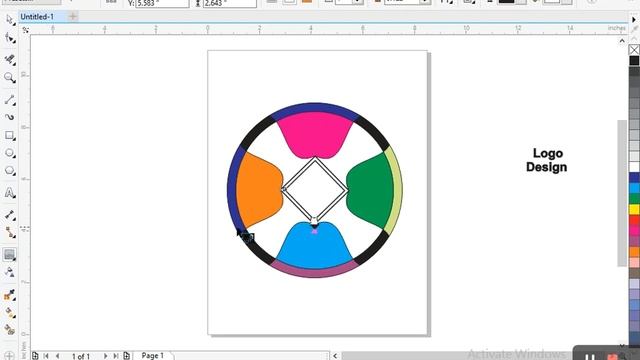Select the Smart Fill tool
640x360 pixels.
tap(9, 330)
